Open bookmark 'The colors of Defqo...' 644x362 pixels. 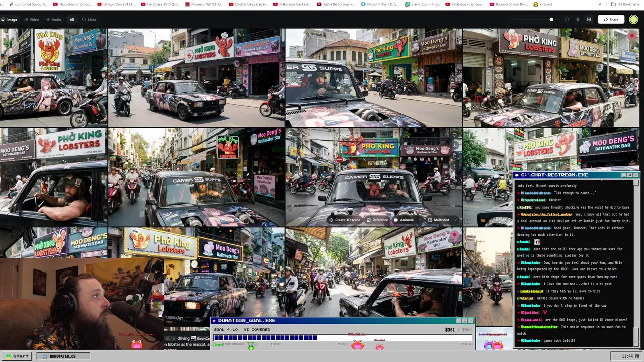pos(71,4)
